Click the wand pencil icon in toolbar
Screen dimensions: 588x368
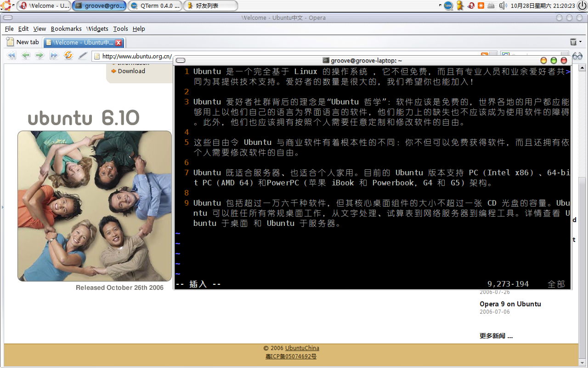tap(83, 56)
